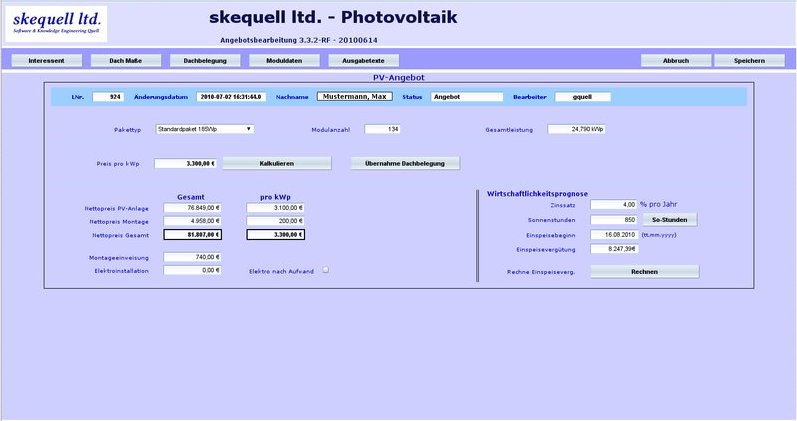Image resolution: width=797 pixels, height=421 pixels.
Task: Go to Dachbelegung page
Action: click(x=205, y=61)
